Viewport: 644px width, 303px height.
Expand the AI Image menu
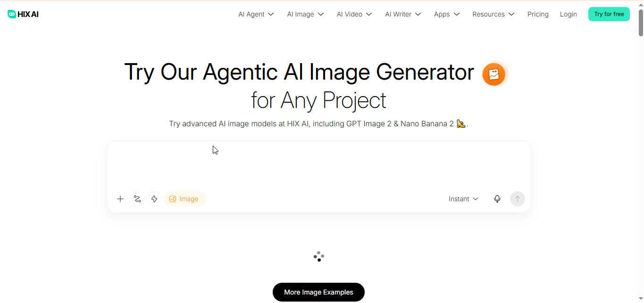click(305, 14)
